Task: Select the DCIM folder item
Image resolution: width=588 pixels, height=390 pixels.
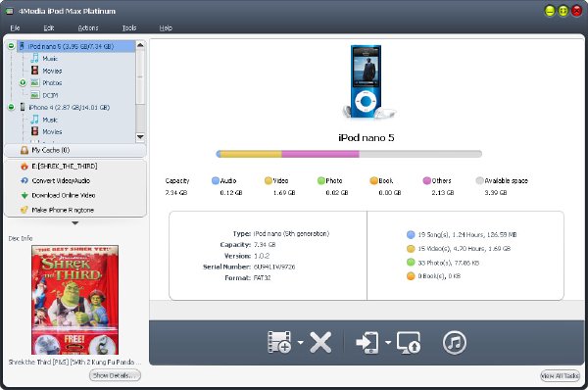Action: point(50,95)
